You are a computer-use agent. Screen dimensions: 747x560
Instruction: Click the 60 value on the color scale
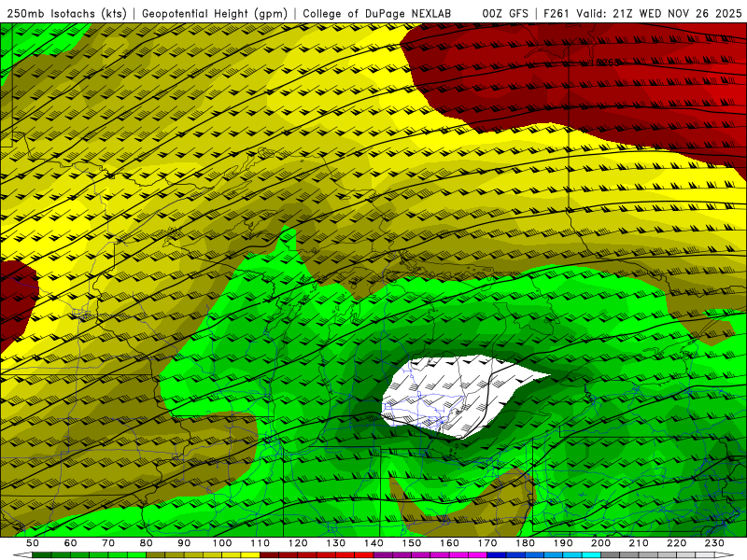pos(71,543)
